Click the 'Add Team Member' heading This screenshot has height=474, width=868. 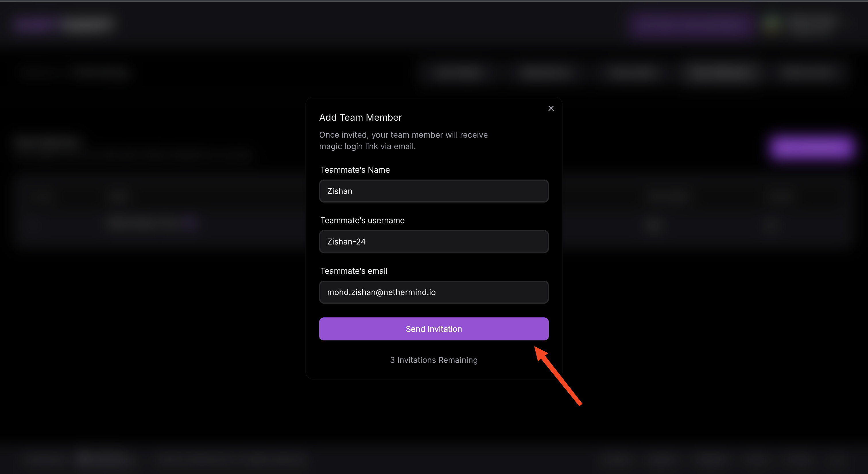click(360, 117)
